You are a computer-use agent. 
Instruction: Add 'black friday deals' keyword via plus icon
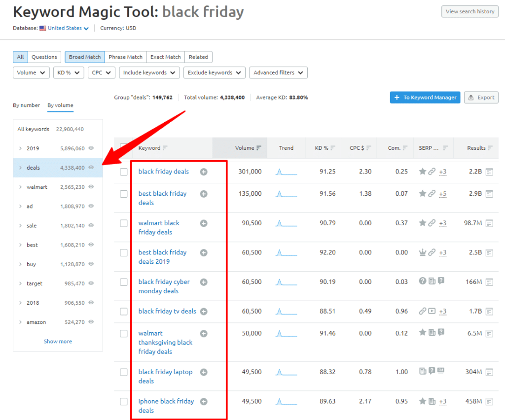click(204, 172)
